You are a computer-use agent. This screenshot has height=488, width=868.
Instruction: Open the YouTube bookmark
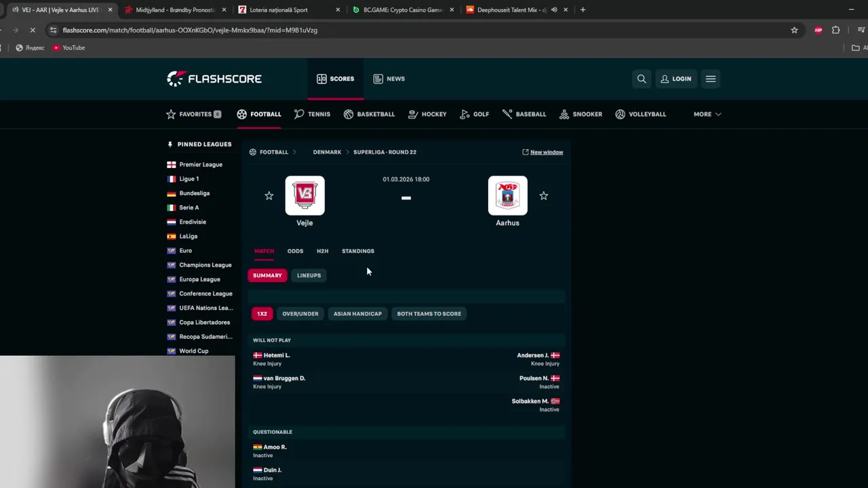(x=68, y=47)
